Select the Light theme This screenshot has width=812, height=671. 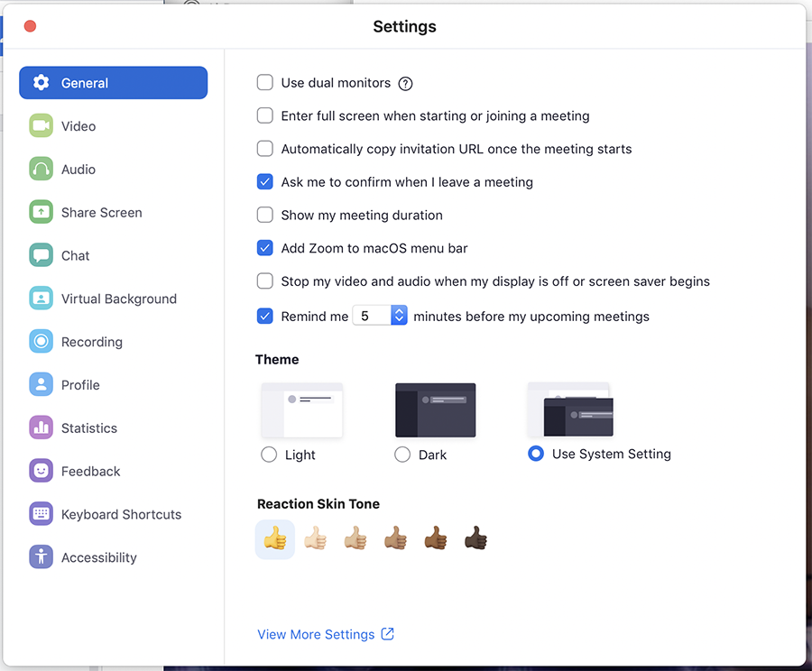point(269,455)
